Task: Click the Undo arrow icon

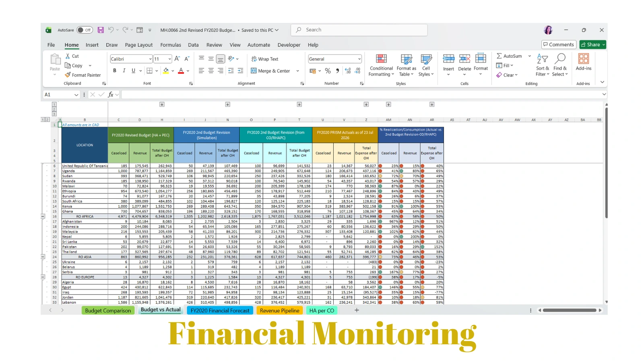Action: pos(111,30)
